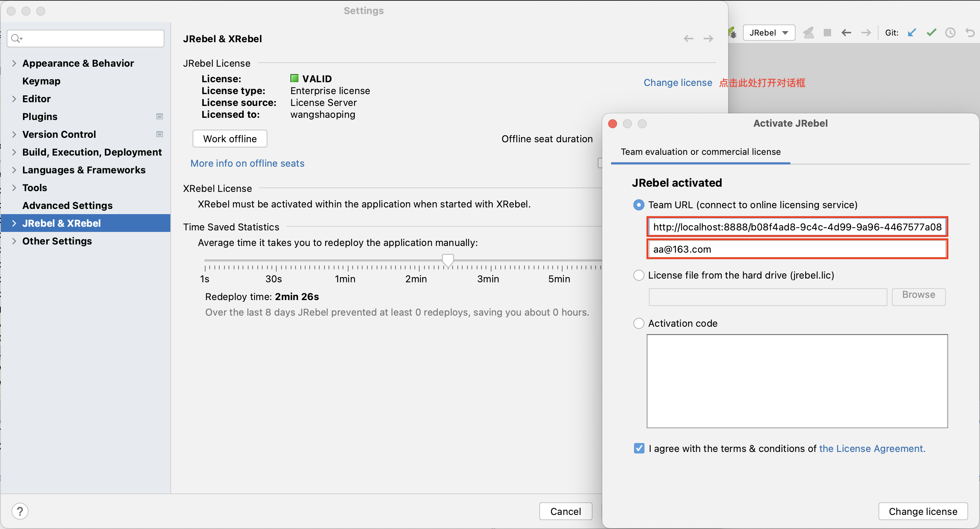This screenshot has width=980, height=529.
Task: Select the Team evaluation or commercial license tab
Action: (700, 152)
